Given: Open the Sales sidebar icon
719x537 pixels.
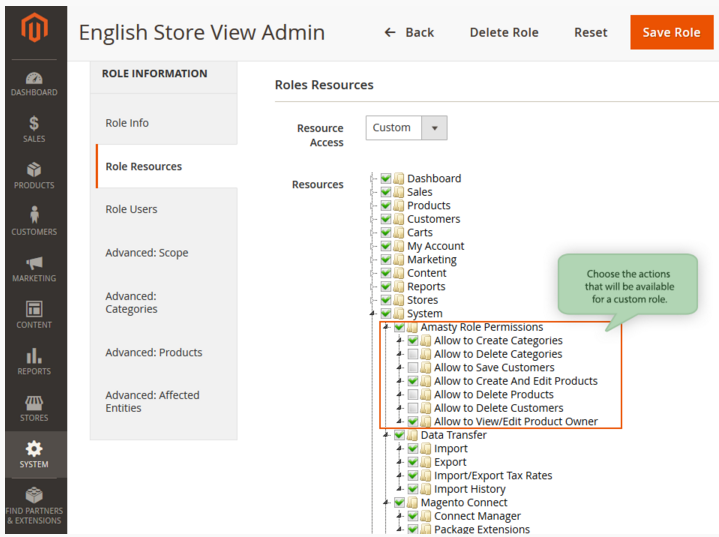Looking at the screenshot, I should tap(34, 124).
